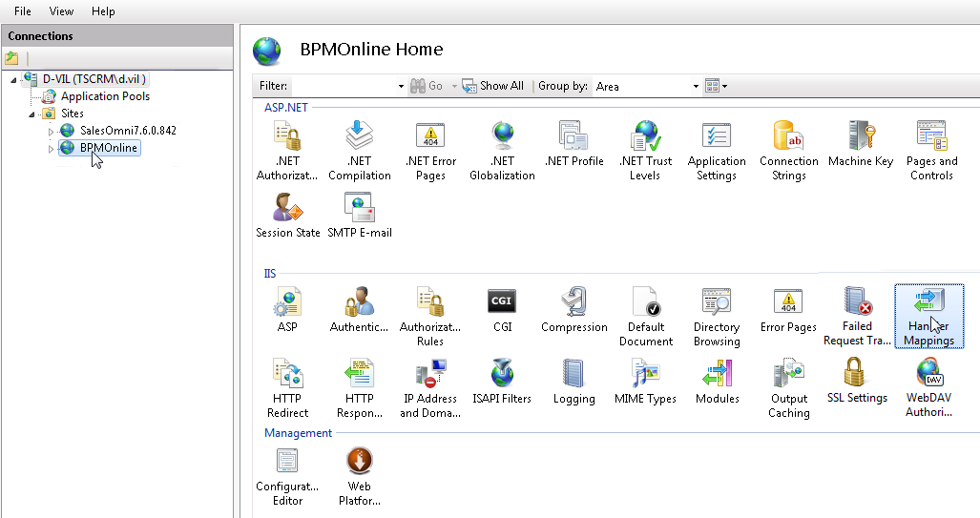The width and height of the screenshot is (980, 518).
Task: Open Web Platform Installer icon
Action: (360, 477)
